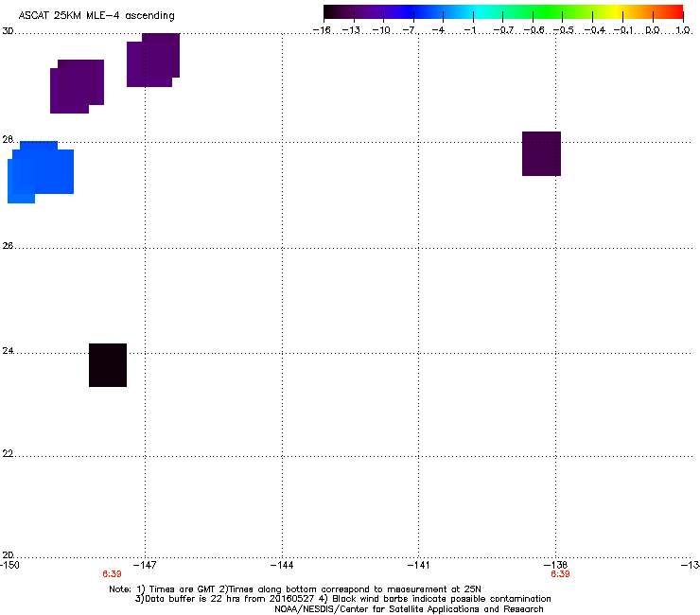Select the 1.0 label on color scale

683,30
